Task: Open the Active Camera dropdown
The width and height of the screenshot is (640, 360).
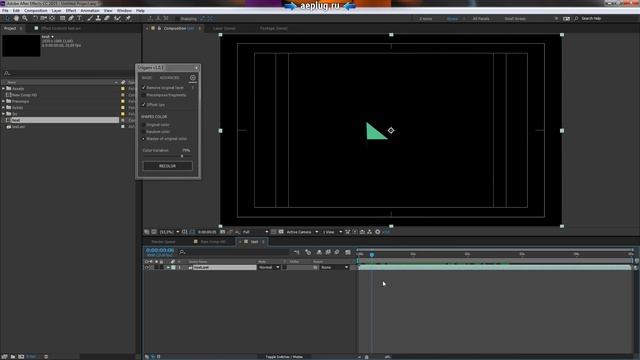Action: point(302,232)
